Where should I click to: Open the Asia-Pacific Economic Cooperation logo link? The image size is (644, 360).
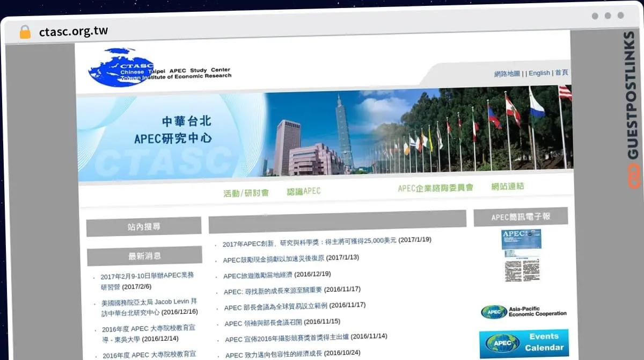(x=523, y=311)
